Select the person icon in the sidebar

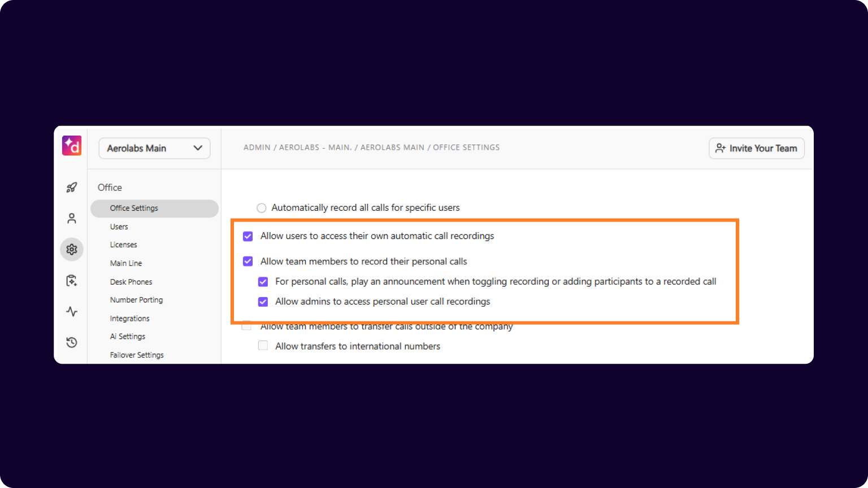coord(72,218)
